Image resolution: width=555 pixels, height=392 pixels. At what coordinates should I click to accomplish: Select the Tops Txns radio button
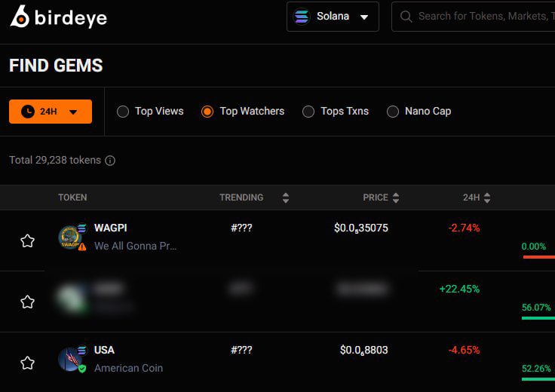pyautogui.click(x=308, y=112)
